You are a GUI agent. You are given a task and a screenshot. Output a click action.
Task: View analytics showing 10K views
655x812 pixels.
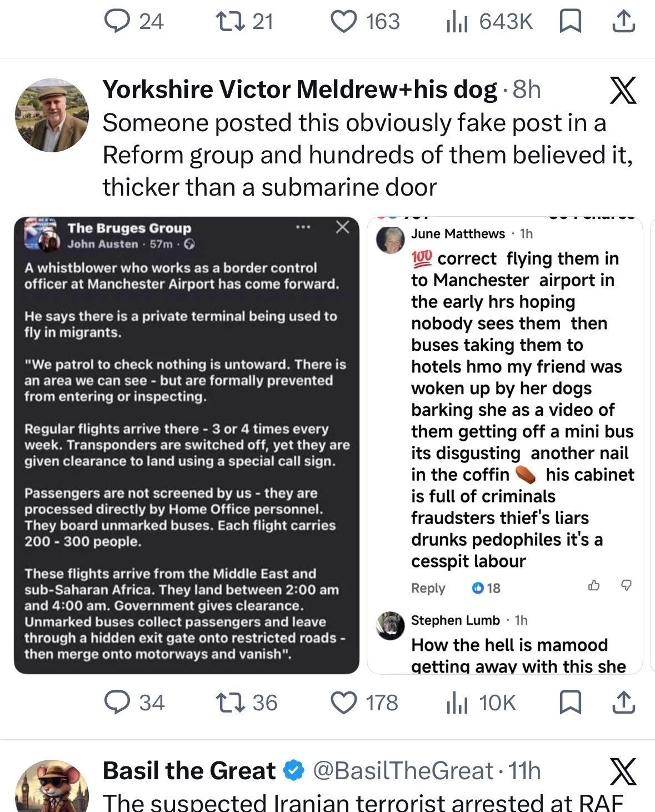pyautogui.click(x=481, y=703)
